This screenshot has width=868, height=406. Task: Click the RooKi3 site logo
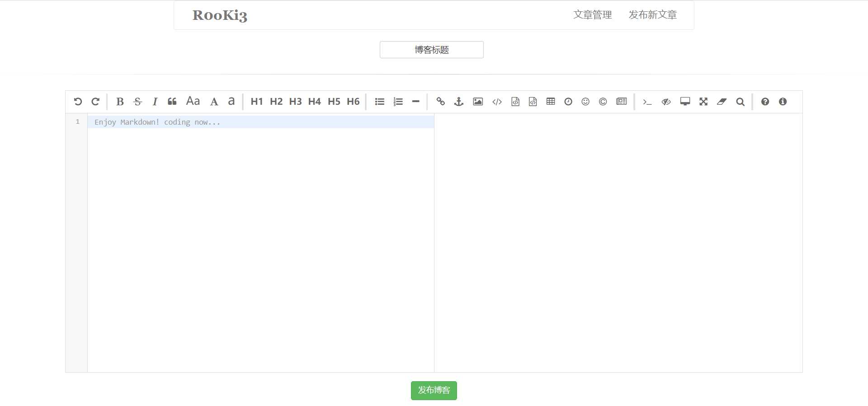[x=220, y=15]
